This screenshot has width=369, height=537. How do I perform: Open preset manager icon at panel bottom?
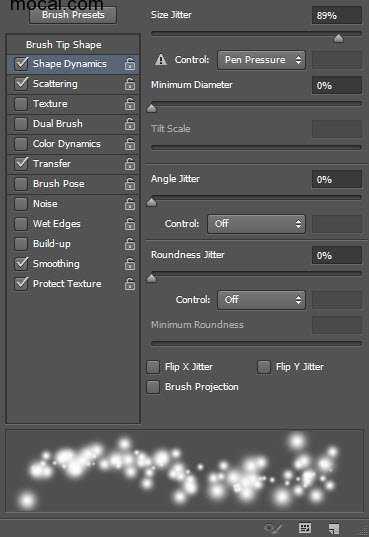pos(304,528)
